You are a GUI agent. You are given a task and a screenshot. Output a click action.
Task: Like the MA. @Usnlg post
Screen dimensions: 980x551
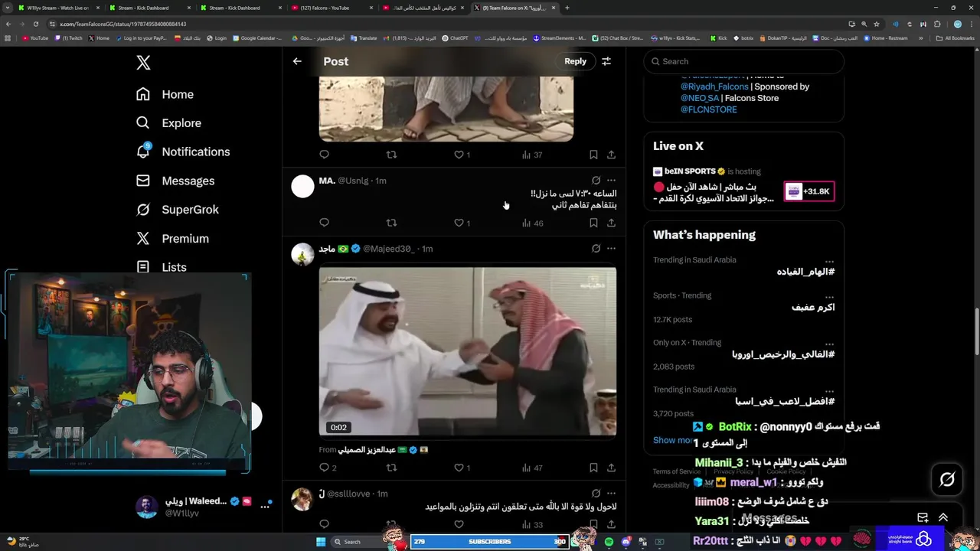[462, 223]
